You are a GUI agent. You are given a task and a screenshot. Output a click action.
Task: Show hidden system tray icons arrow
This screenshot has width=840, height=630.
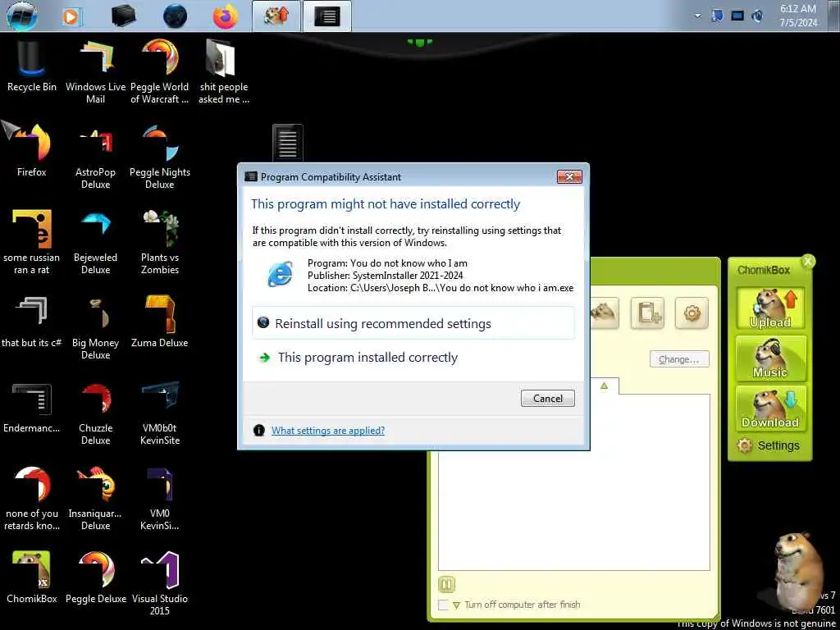click(x=697, y=16)
